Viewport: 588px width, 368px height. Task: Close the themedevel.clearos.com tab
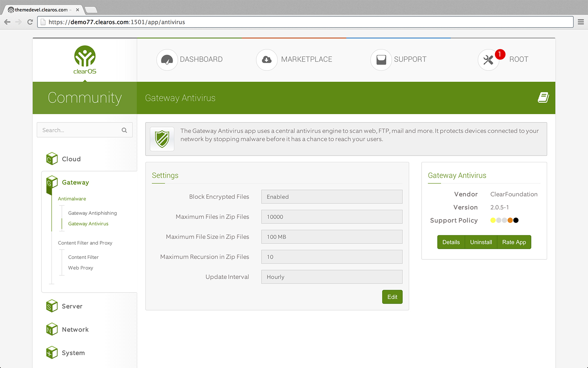(78, 10)
